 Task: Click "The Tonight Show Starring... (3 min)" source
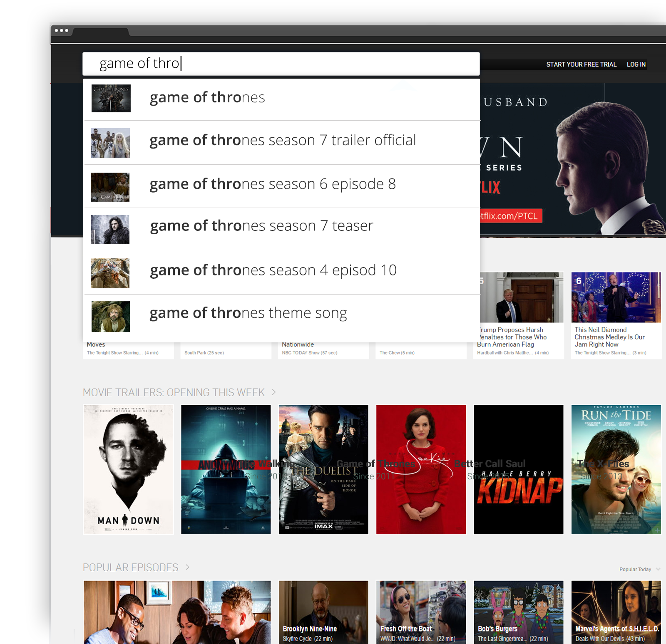pyautogui.click(x=610, y=353)
